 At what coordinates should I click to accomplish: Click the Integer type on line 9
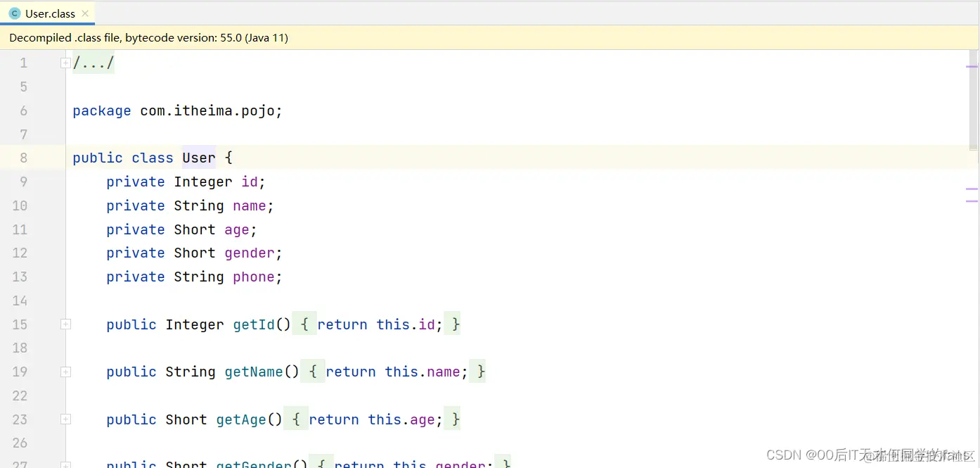point(203,182)
